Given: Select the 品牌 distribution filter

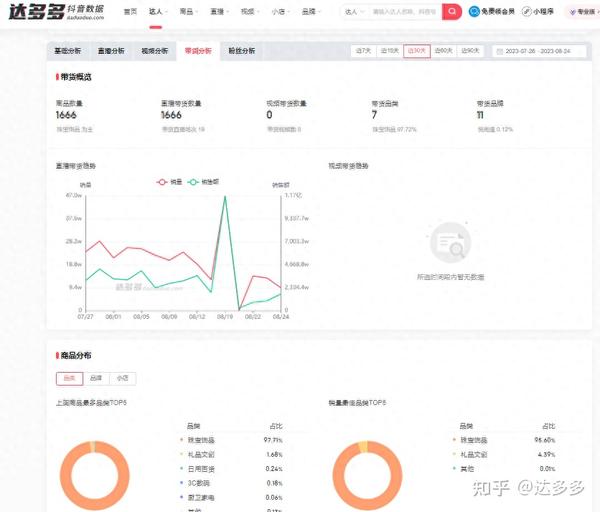Looking at the screenshot, I should tap(96, 378).
